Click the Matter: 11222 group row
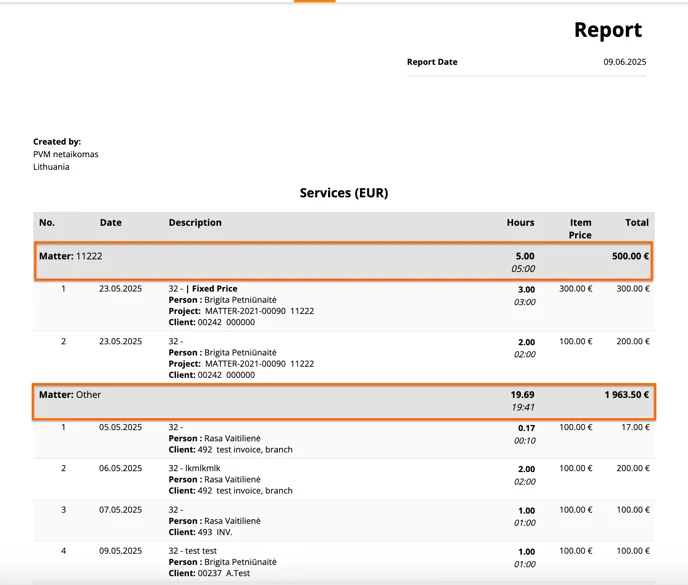Viewport: 688px width, 585px height. pyautogui.click(x=344, y=261)
